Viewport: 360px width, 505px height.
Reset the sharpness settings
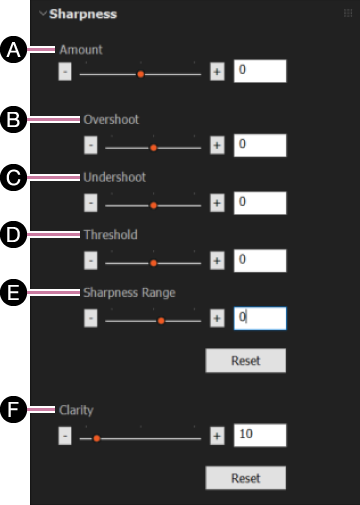tap(246, 360)
